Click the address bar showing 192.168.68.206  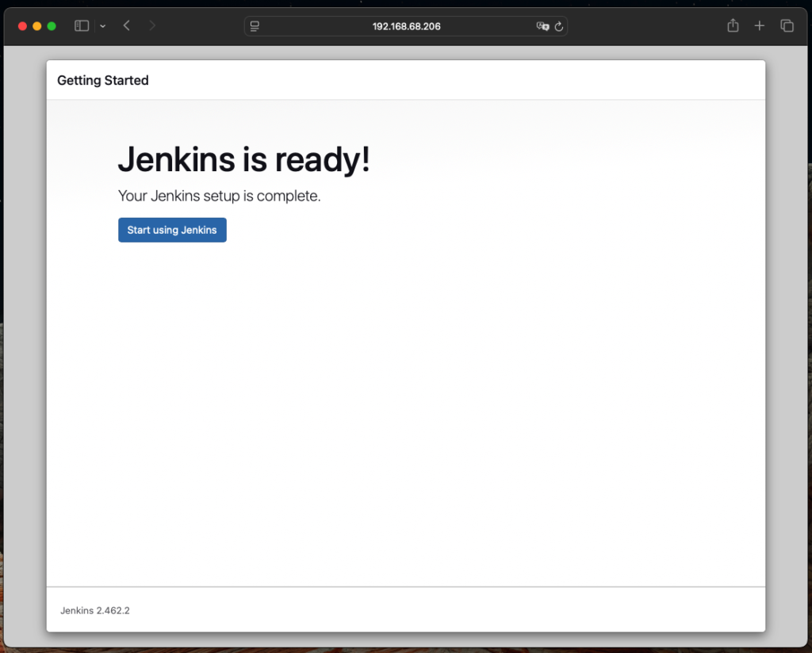pos(406,26)
